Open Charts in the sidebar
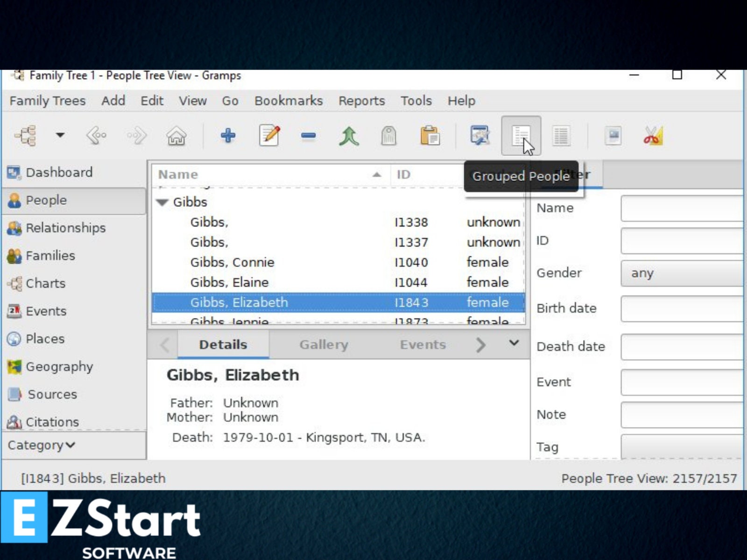747x560 pixels. point(74,283)
